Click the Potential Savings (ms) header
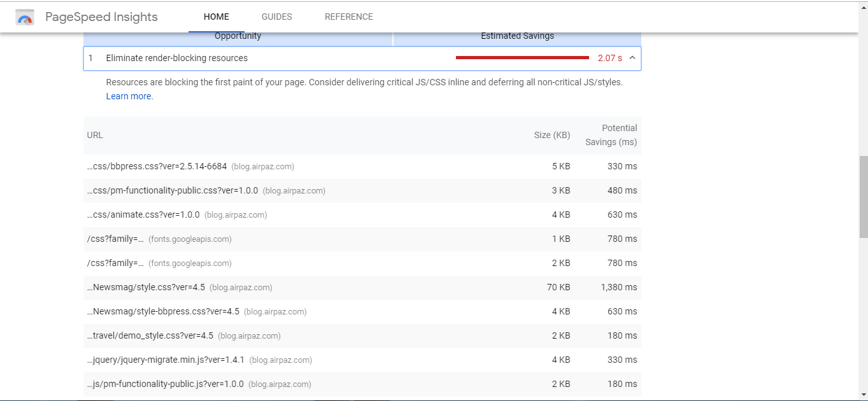868x401 pixels. tap(611, 135)
